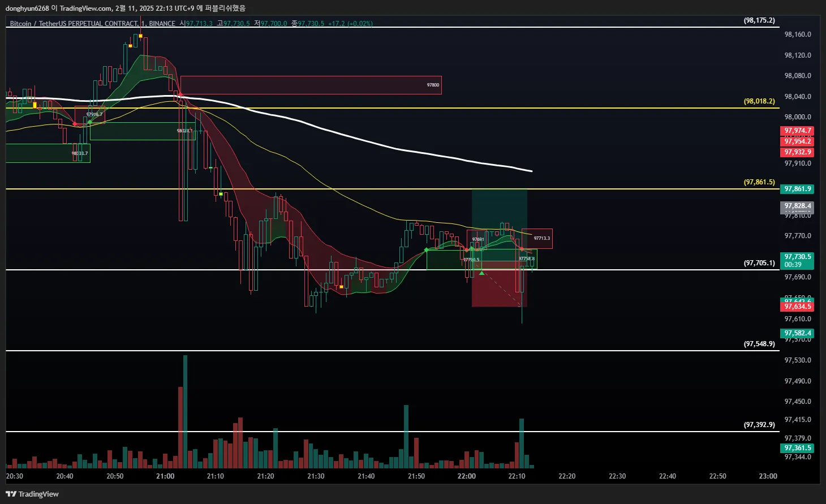
Task: Select the green triangle long-entry marker
Action: (481, 273)
